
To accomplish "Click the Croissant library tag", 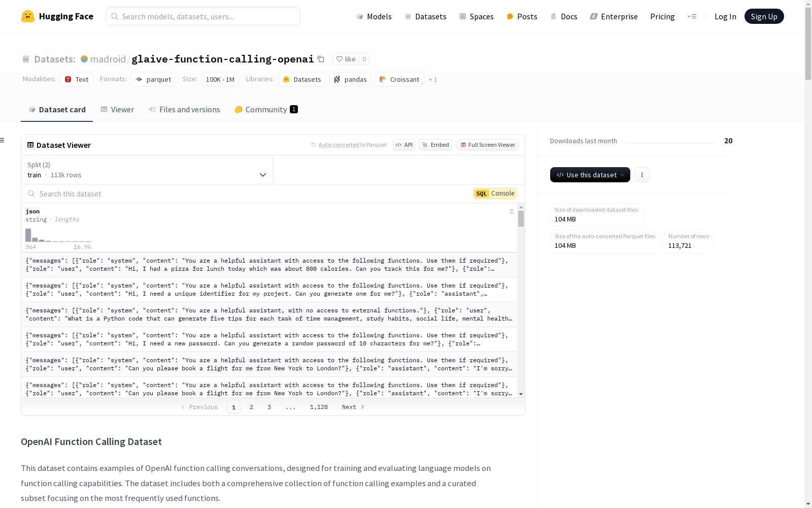I will click(399, 79).
